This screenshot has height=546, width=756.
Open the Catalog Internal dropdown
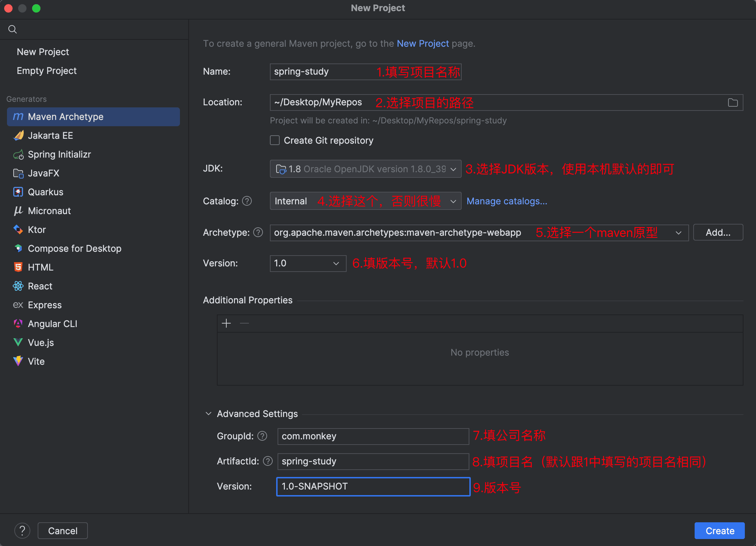coord(366,201)
